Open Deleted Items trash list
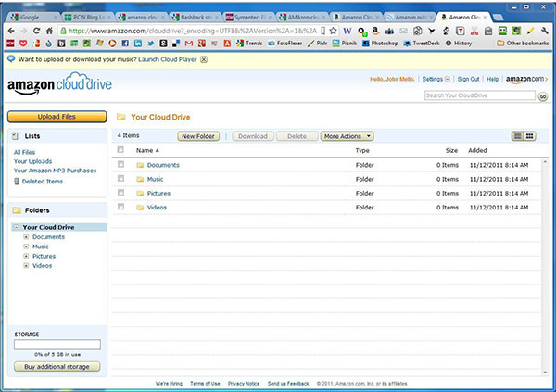Image resolution: width=556 pixels, height=392 pixels. pyautogui.click(x=43, y=182)
